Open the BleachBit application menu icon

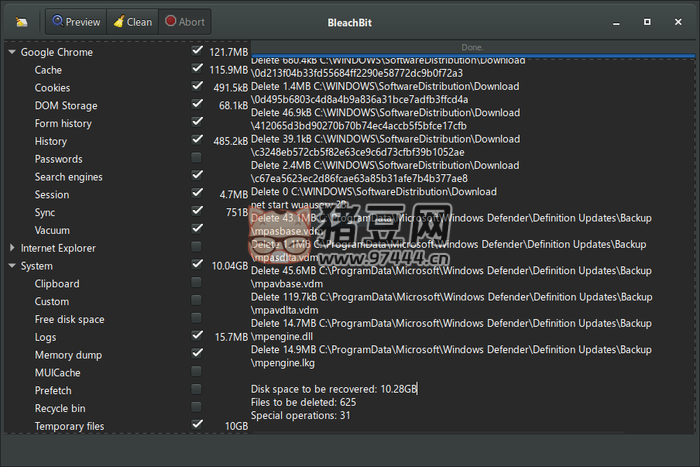pyautogui.click(x=22, y=21)
